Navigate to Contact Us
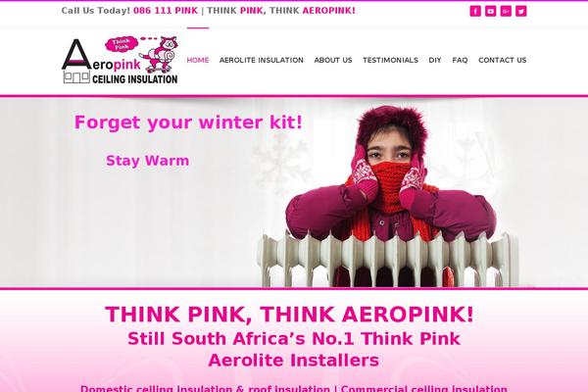Image resolution: width=588 pixels, height=392 pixels. click(x=503, y=60)
